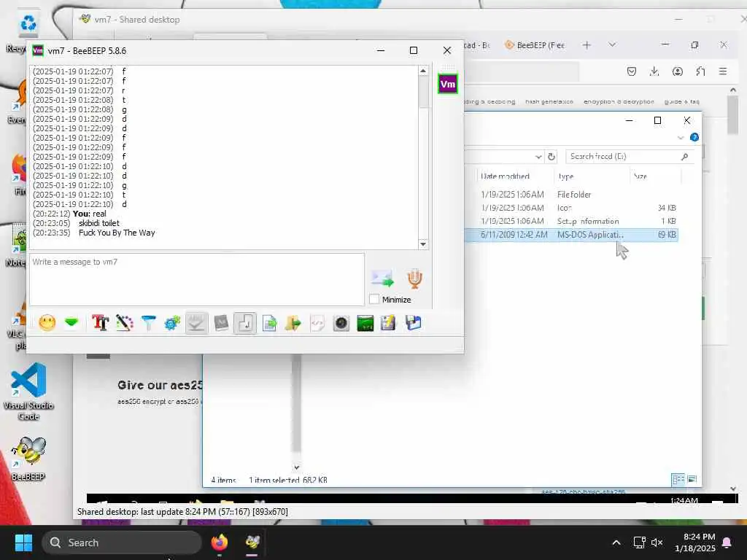Viewport: 747px width, 560px height.
Task: Click the chat history scrollbar thumb
Action: click(423, 92)
